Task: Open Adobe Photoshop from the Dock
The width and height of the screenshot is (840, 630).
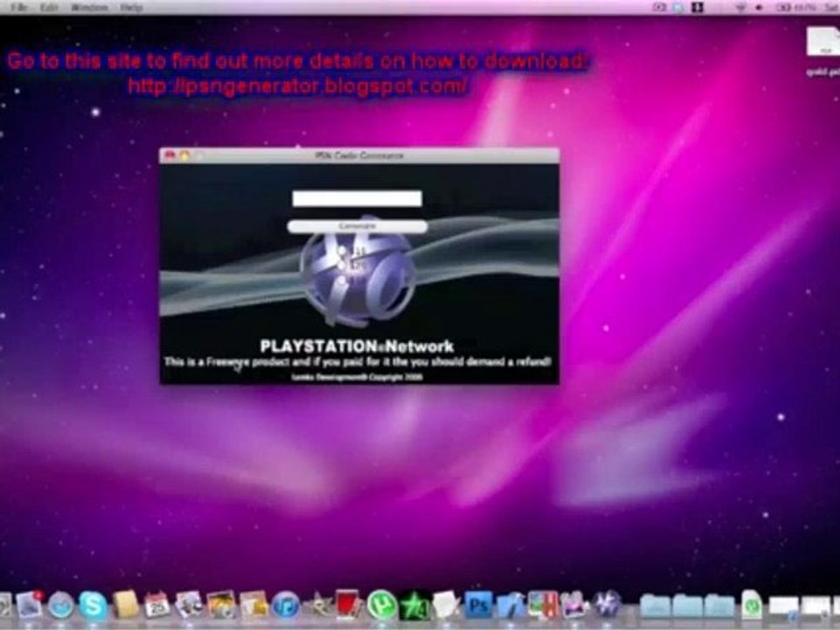Action: coord(478,605)
